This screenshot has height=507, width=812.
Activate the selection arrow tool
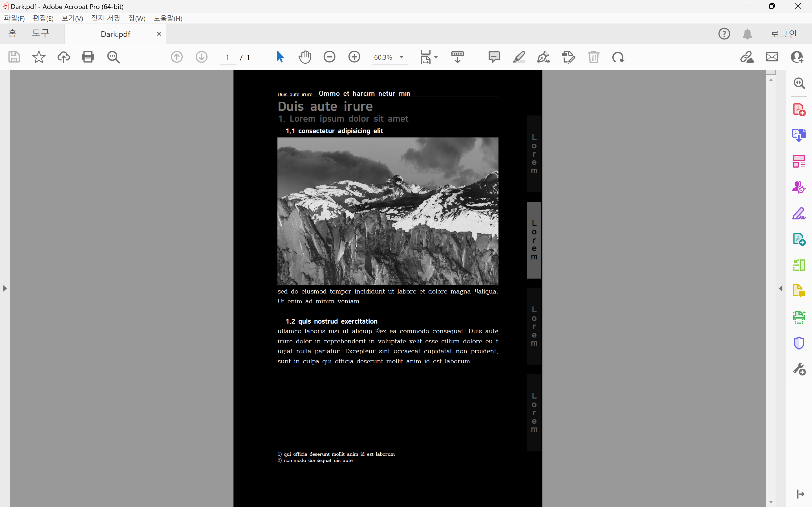click(x=280, y=57)
